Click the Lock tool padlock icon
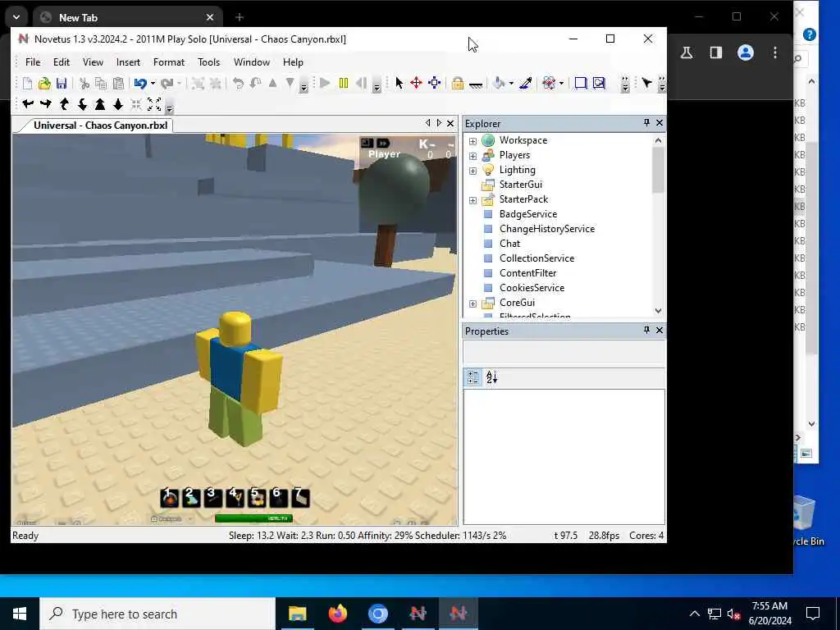This screenshot has height=630, width=840. click(458, 83)
